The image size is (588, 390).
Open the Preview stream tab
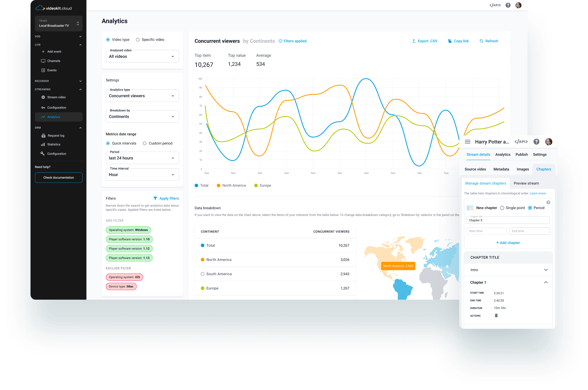[526, 183]
